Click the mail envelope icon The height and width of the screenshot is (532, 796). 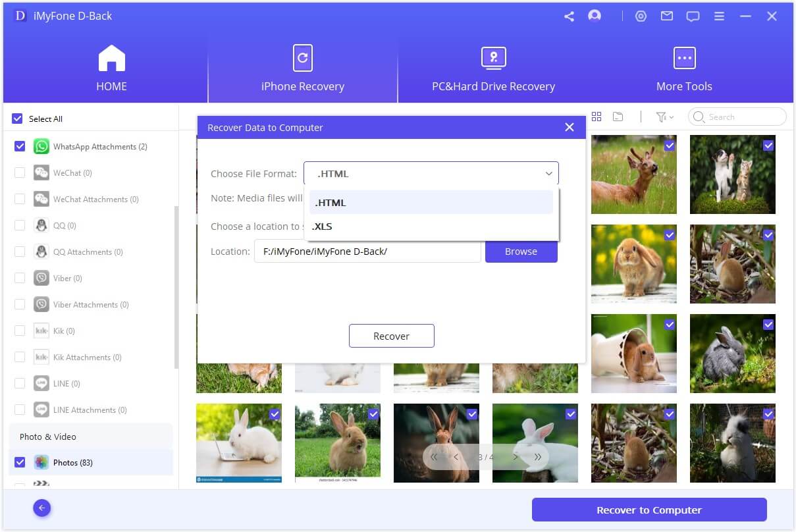[667, 16]
